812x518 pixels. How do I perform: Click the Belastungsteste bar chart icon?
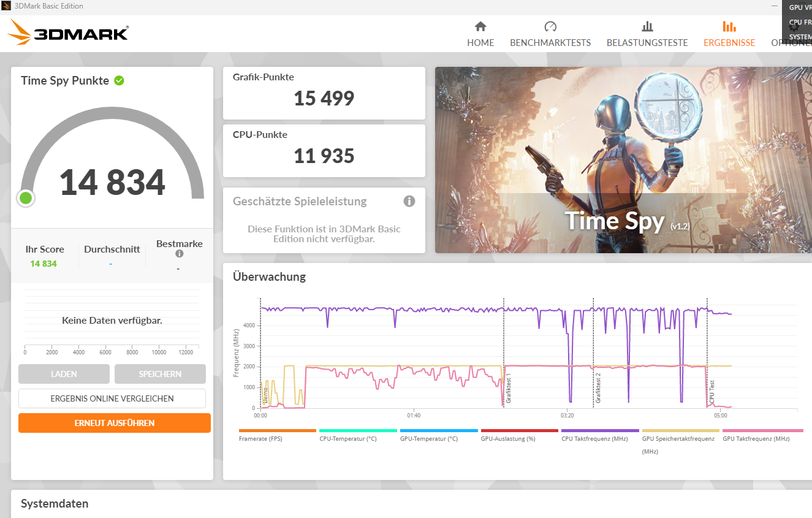coord(647,26)
